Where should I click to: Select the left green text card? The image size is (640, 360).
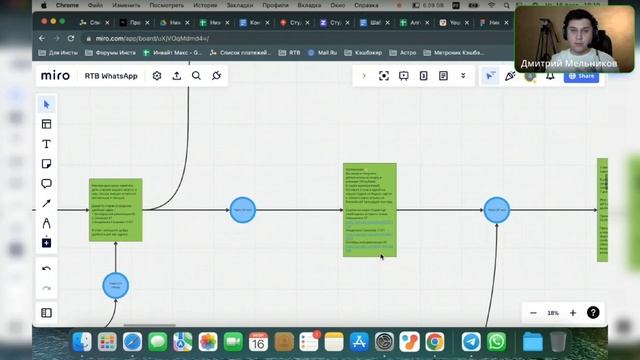pos(116,210)
